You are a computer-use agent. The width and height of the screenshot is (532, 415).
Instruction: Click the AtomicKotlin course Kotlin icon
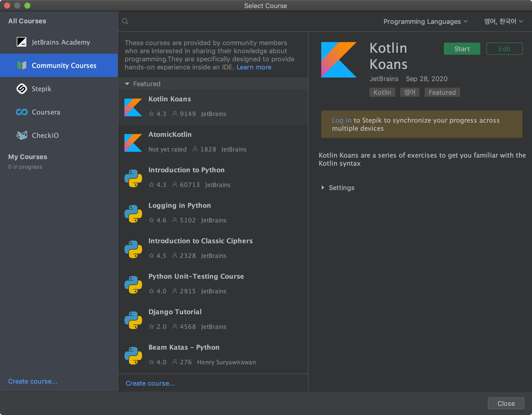133,143
